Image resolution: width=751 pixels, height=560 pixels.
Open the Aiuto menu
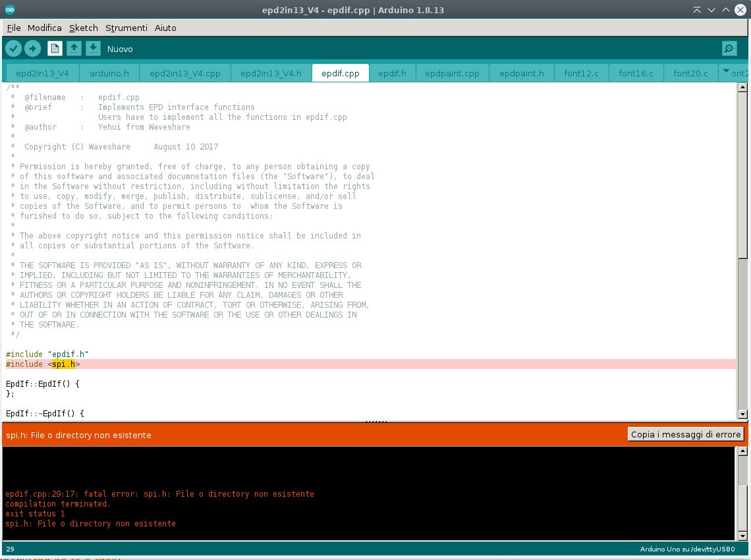[x=165, y=28]
